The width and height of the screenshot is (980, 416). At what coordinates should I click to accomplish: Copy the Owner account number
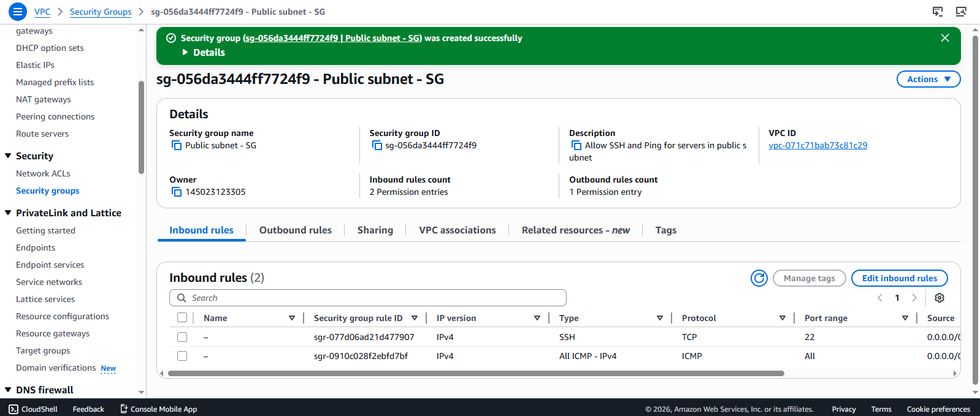(x=177, y=192)
